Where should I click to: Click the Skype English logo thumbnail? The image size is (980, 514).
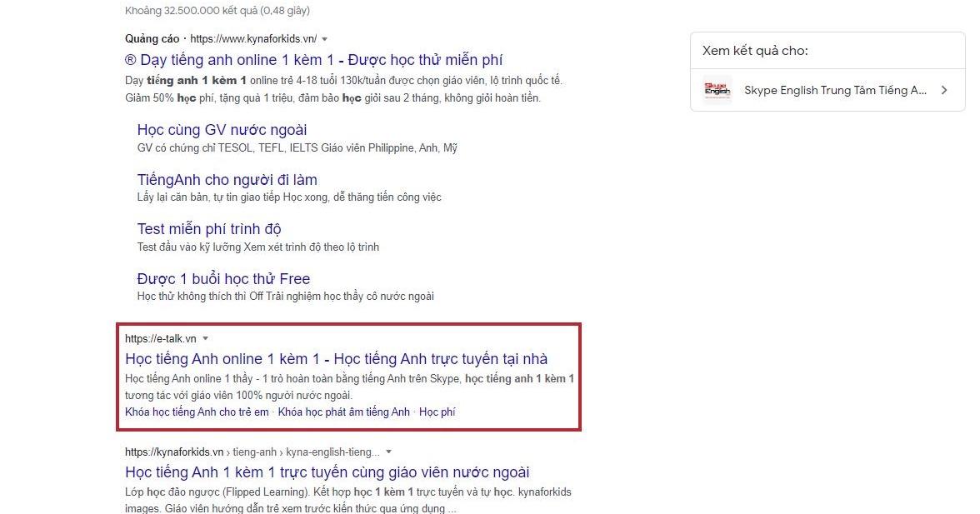pyautogui.click(x=717, y=89)
